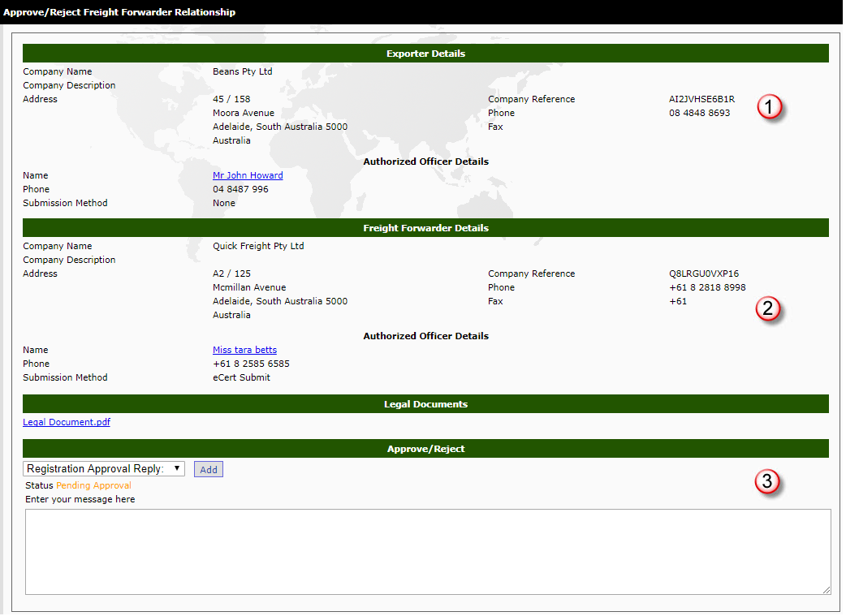
Task: Click the Approve/Reject section header
Action: click(425, 449)
